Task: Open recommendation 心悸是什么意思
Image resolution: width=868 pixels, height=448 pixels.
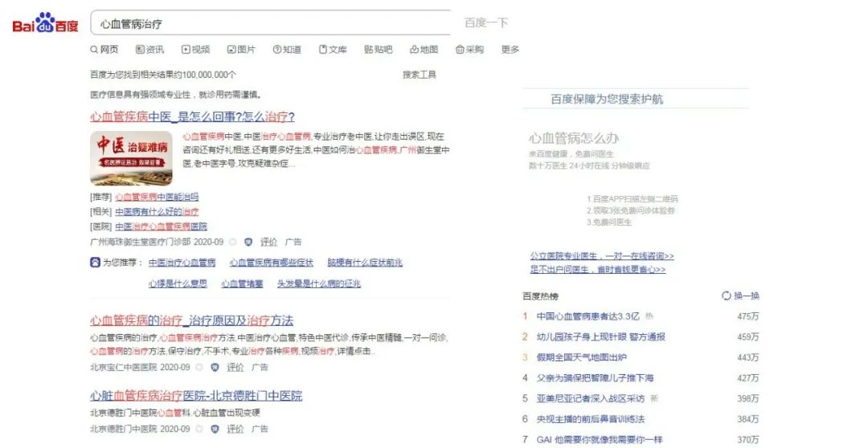Action: click(178, 283)
